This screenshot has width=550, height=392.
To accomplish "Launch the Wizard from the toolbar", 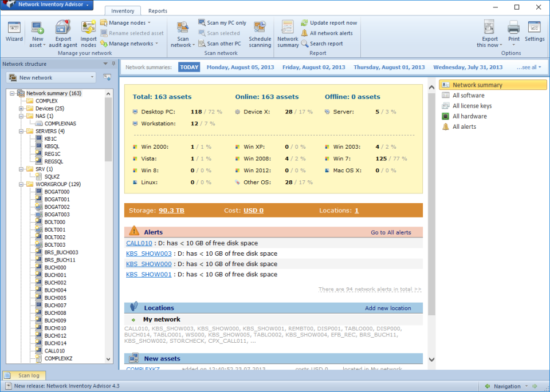I will (14, 31).
